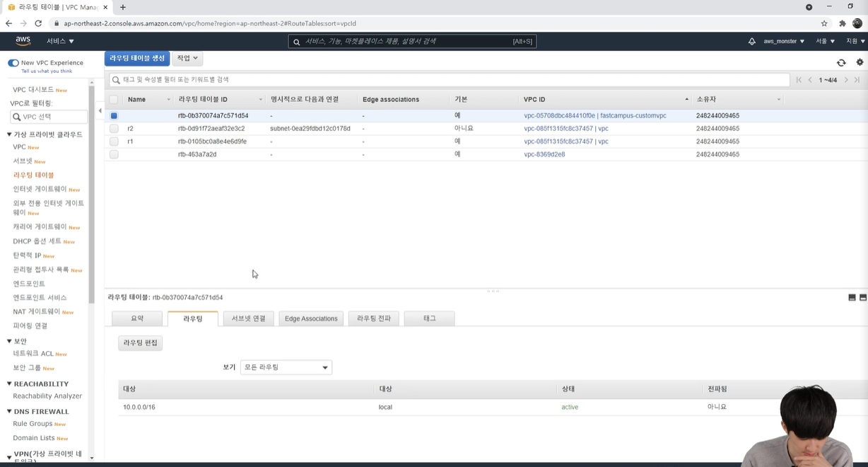Go to last page of results

tap(857, 80)
